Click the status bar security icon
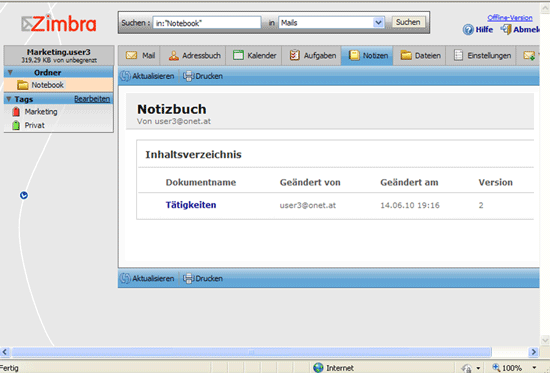Image resolution: width=550 pixels, height=373 pixels. (x=467, y=368)
